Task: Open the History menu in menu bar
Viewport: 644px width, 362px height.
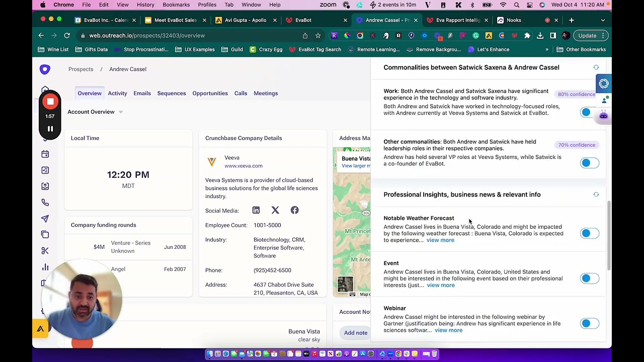Action: click(145, 5)
